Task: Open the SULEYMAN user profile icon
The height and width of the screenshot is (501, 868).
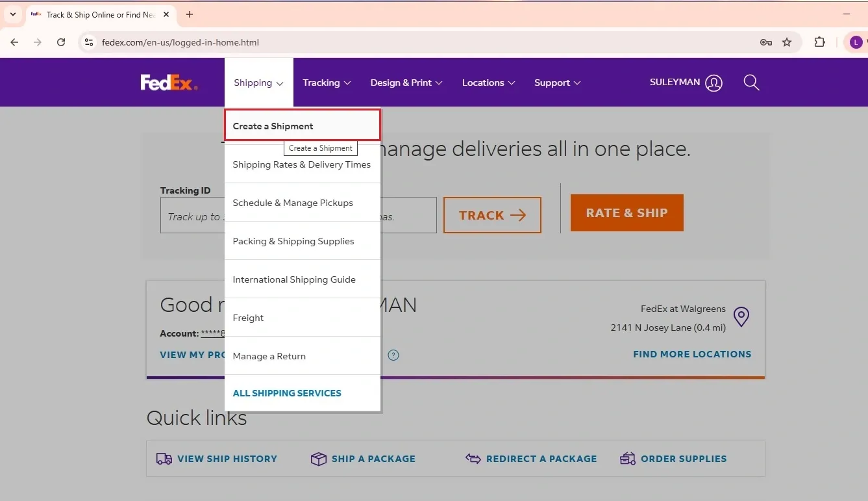Action: pos(713,83)
